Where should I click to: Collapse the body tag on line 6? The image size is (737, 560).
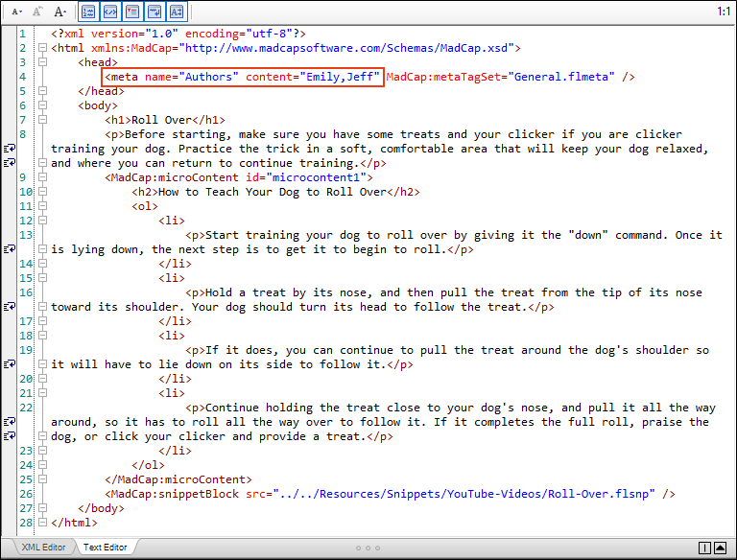coord(43,105)
